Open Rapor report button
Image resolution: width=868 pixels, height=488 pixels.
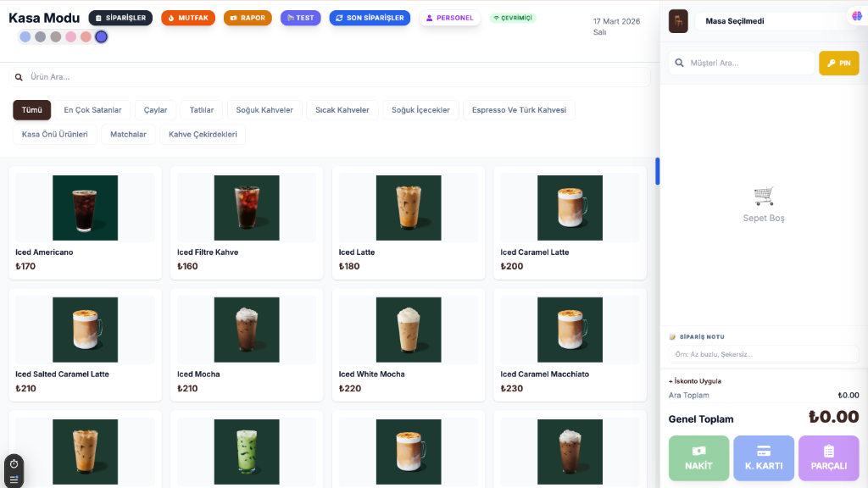248,18
